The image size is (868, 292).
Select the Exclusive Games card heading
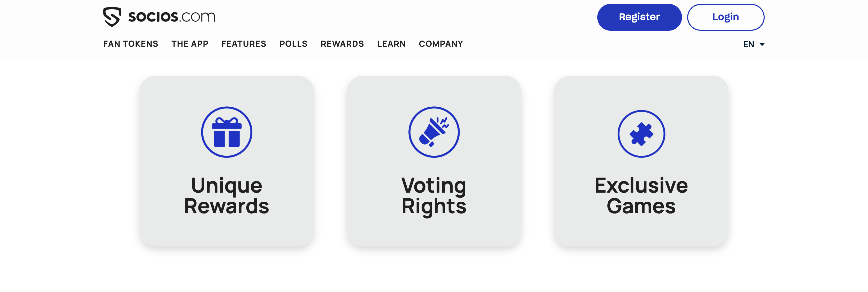pyautogui.click(x=641, y=195)
